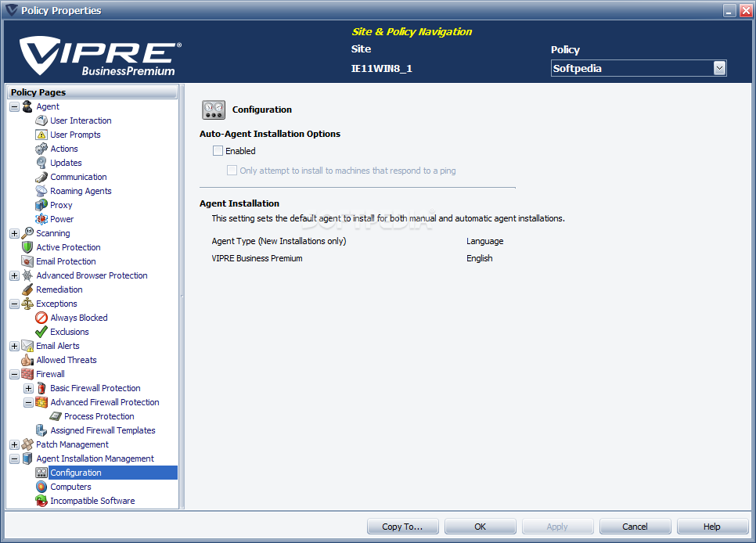Screen dimensions: 756x543
Task: Click the Scanning magnifier icon
Action: pyautogui.click(x=27, y=233)
